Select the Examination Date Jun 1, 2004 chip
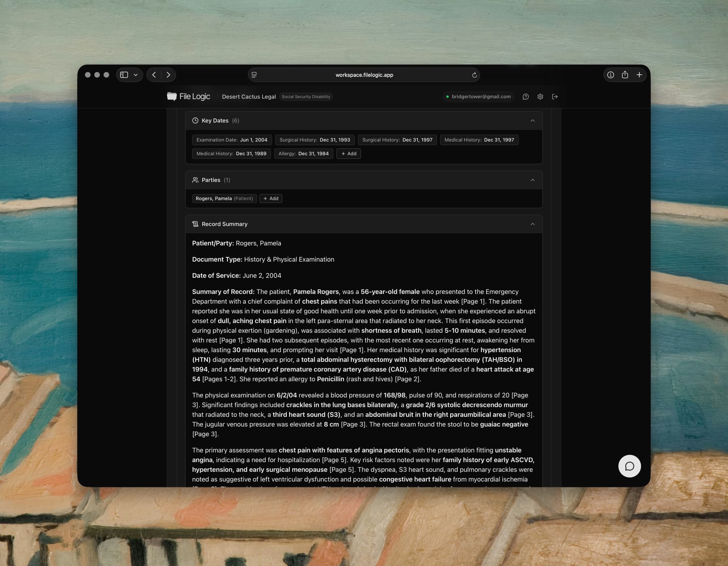Screen dimensions: 728x566 tap(232, 140)
